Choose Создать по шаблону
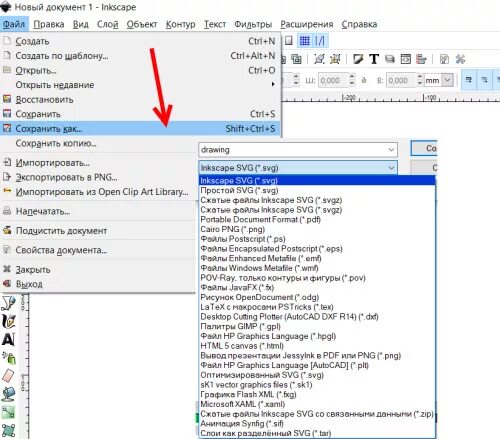Image resolution: width=500 pixels, height=439 pixels. (140, 56)
